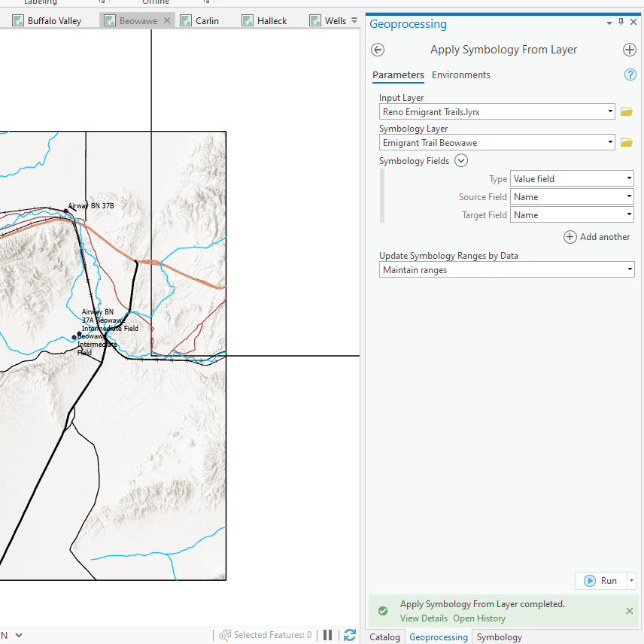Unpin the Geoprocessing pane with the pin icon
Viewport: 644px width, 644px height.
621,22
